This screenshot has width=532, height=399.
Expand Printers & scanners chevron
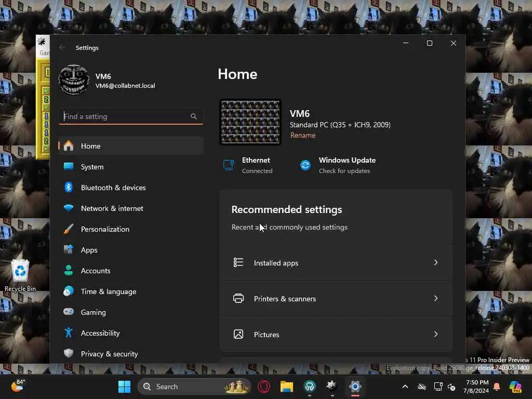436,298
